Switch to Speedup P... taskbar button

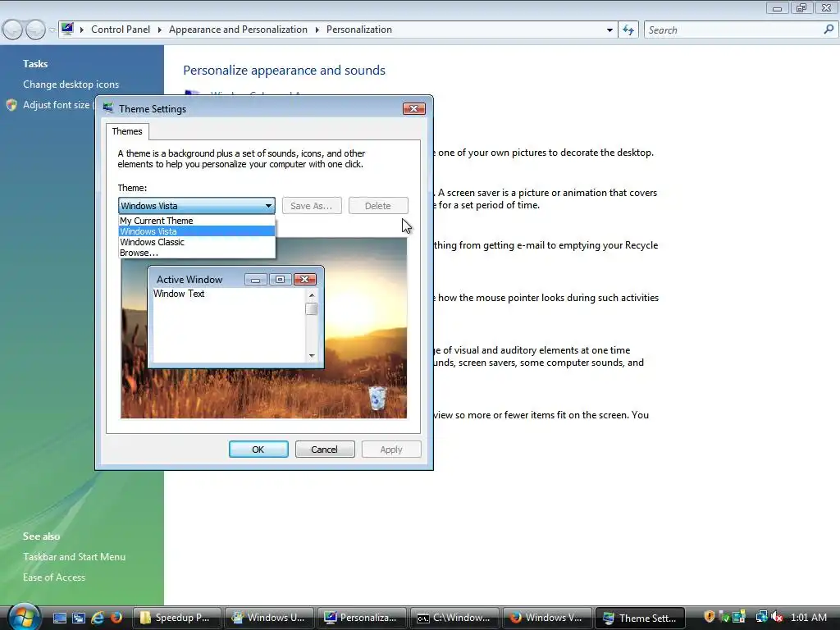point(176,618)
